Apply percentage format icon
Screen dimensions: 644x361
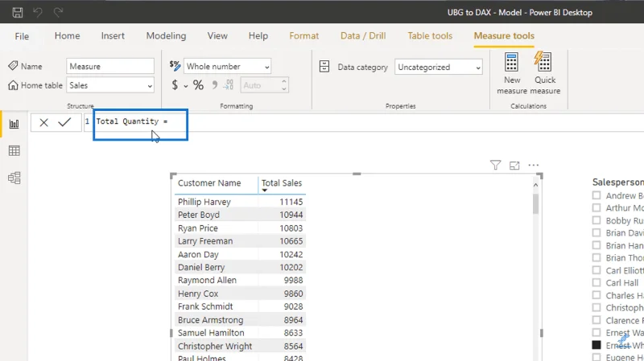point(198,85)
